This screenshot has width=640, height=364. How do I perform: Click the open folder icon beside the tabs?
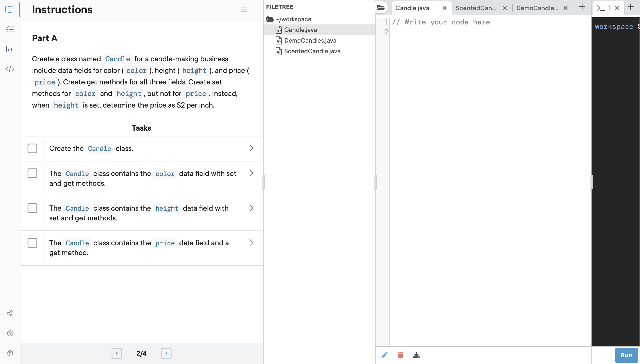[381, 8]
